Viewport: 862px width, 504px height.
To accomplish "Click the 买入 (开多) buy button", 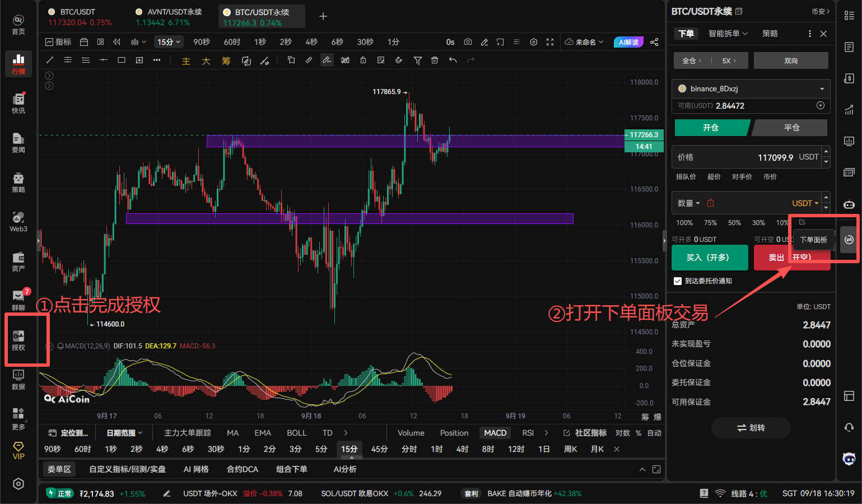I will point(709,258).
